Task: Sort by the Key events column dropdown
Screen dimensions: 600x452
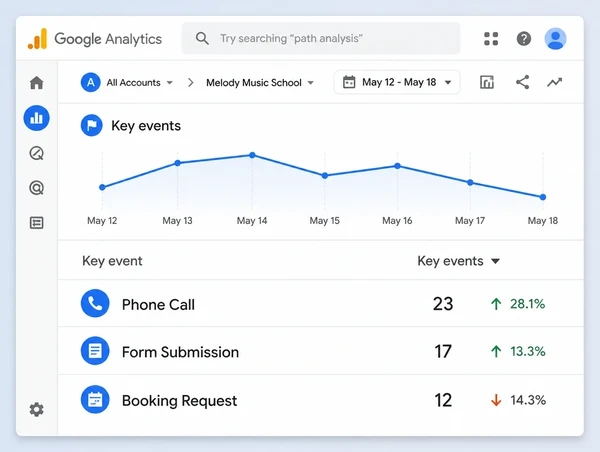Action: (459, 261)
